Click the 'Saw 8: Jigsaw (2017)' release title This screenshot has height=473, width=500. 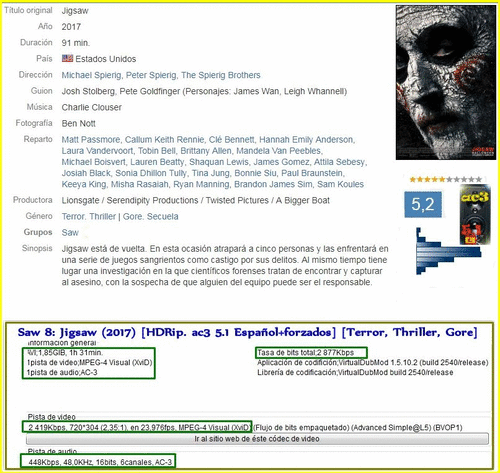click(x=77, y=332)
